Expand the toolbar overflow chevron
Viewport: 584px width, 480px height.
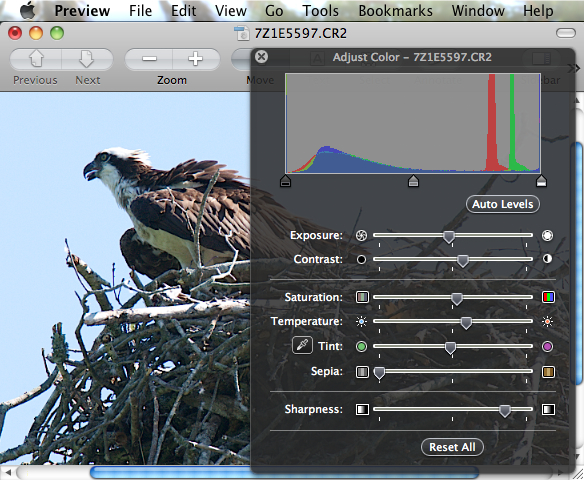[x=574, y=68]
